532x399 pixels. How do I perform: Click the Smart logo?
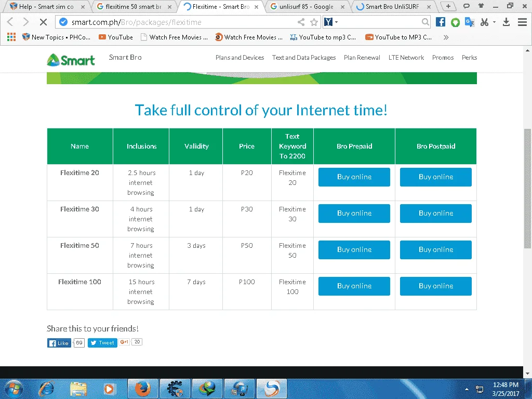[x=71, y=60]
